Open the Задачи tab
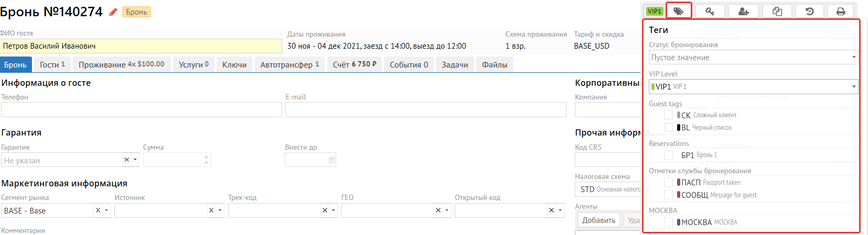This screenshot has height=235, width=868. point(455,64)
